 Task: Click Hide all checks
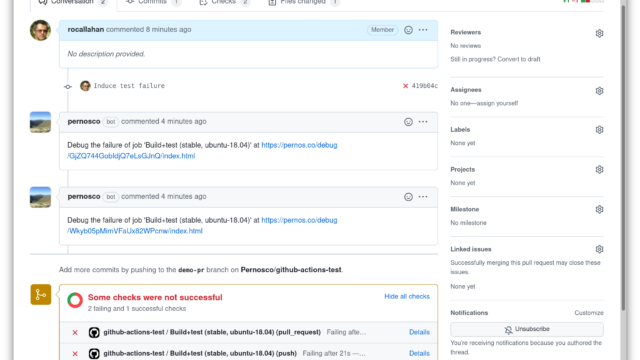(x=407, y=296)
